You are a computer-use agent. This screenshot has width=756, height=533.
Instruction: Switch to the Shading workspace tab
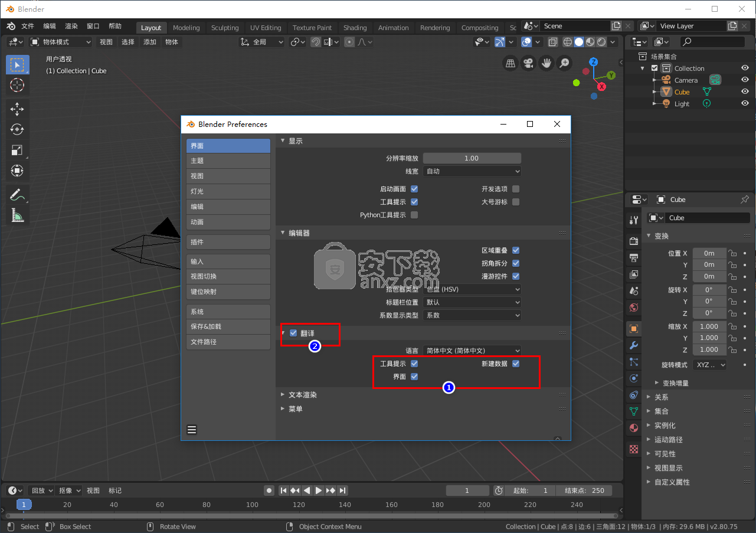[355, 28]
